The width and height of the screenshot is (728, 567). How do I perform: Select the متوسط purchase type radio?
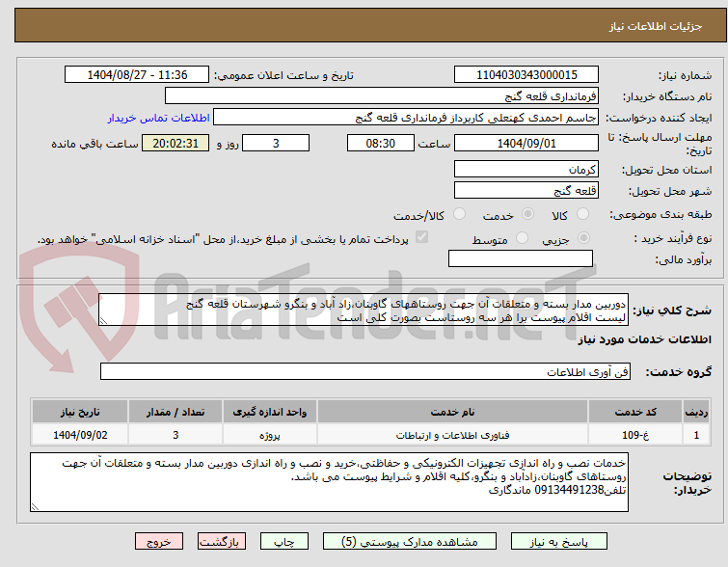[x=522, y=238]
